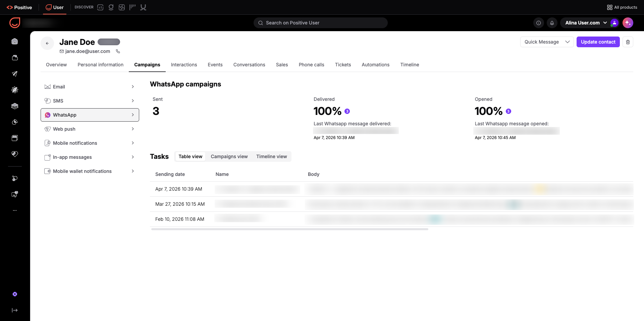Click the Update contact button
The image size is (644, 321).
click(598, 42)
